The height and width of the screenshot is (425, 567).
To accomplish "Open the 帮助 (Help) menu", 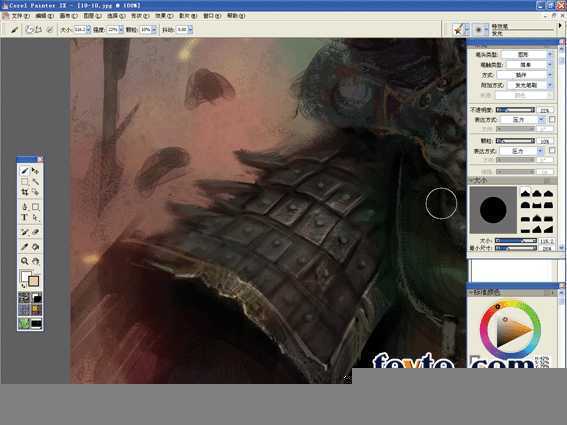I will (x=236, y=16).
